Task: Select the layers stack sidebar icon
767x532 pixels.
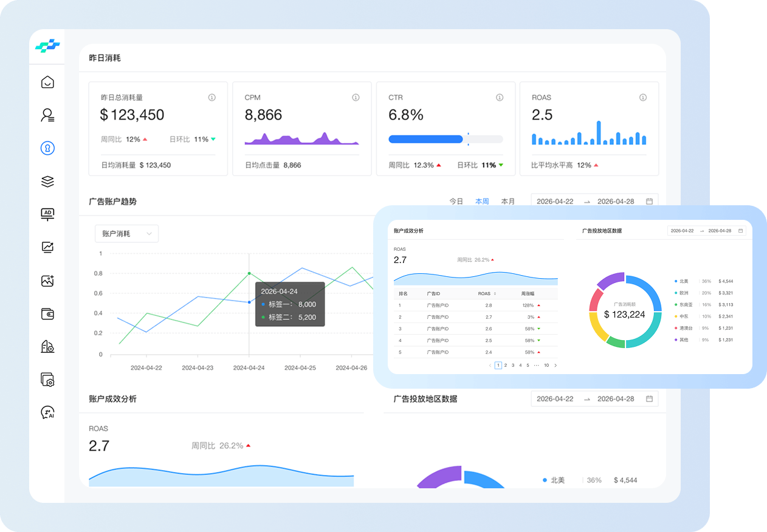Action: 47,181
